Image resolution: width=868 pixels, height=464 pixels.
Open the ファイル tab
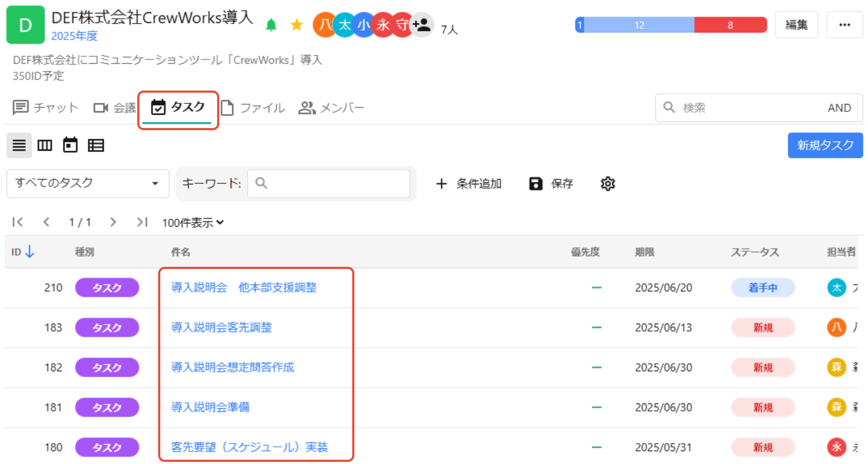[x=253, y=108]
